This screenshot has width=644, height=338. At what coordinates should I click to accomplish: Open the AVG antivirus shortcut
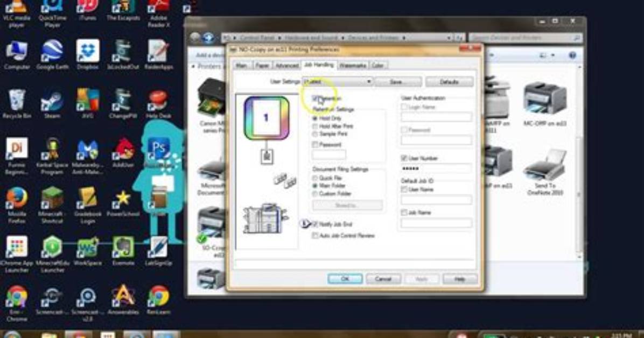pos(87,104)
